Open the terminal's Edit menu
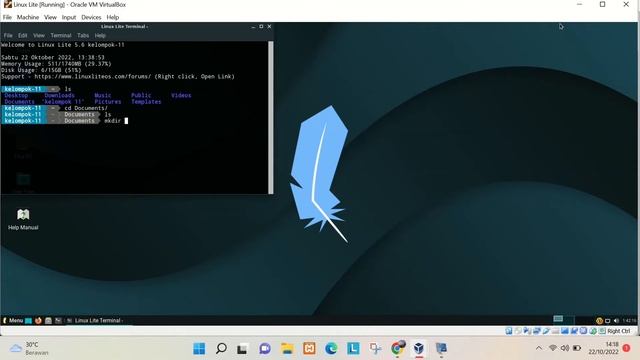 tap(22, 36)
